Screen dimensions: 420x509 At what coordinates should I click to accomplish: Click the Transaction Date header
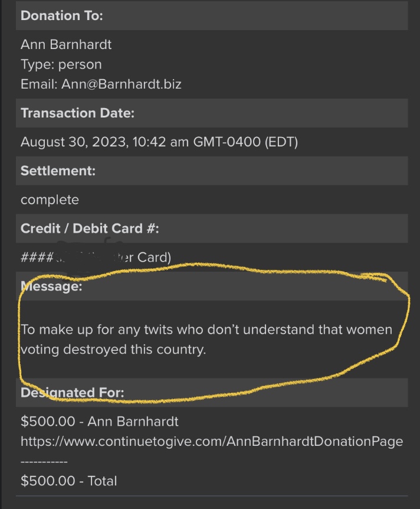point(212,113)
